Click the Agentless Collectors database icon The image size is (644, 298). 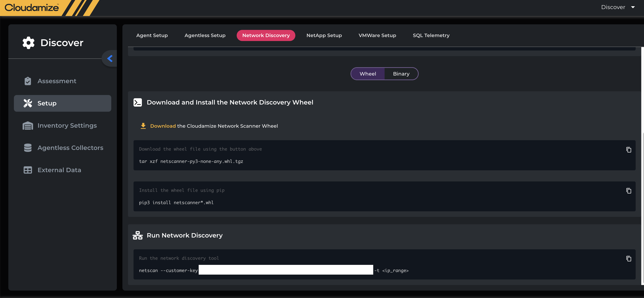tap(28, 148)
